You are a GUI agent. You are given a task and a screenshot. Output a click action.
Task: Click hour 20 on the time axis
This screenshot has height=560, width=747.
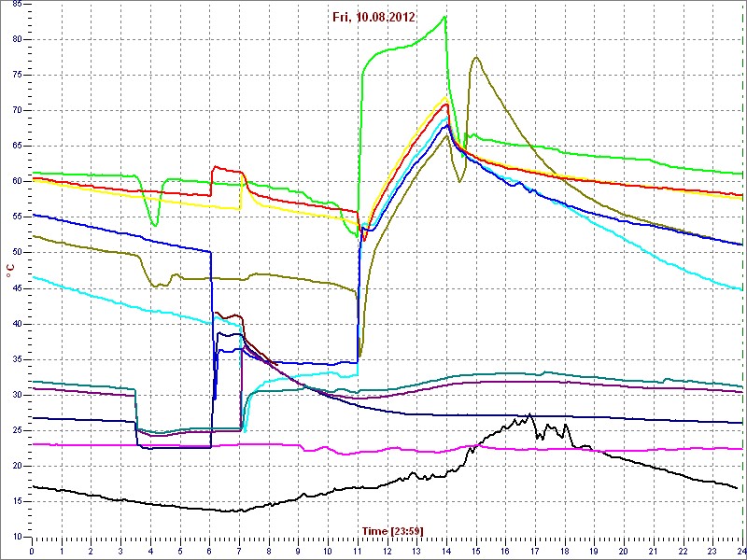tap(624, 551)
